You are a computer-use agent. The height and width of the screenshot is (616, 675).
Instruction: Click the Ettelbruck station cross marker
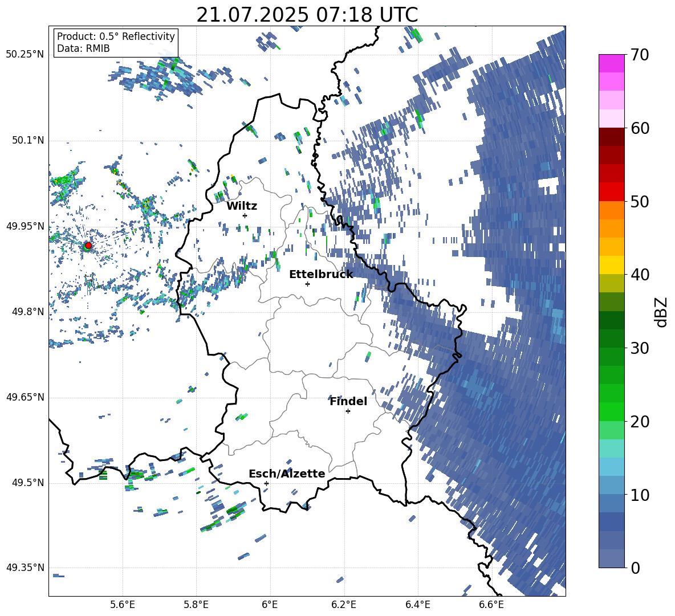pyautogui.click(x=307, y=284)
